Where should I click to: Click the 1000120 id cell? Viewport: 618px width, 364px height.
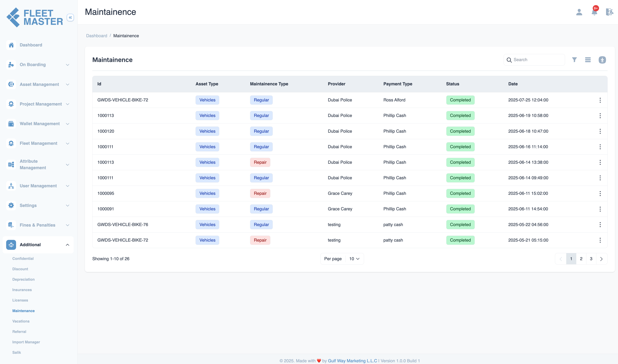click(x=106, y=131)
